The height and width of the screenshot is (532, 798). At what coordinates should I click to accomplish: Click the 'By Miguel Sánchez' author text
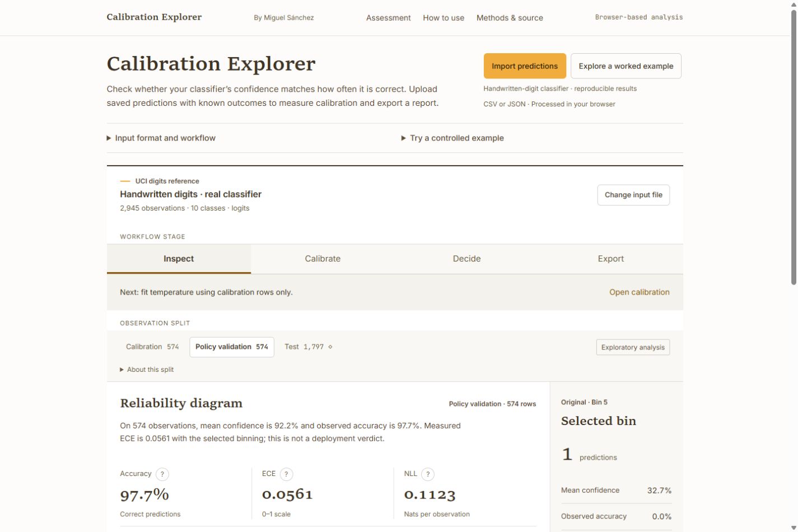284,18
